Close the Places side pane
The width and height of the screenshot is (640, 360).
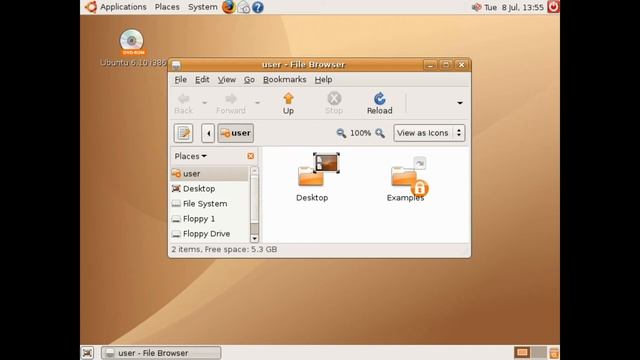point(251,156)
